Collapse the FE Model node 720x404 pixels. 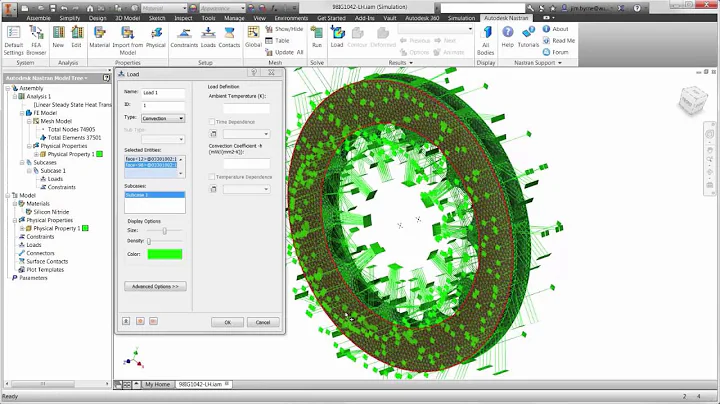(22, 113)
